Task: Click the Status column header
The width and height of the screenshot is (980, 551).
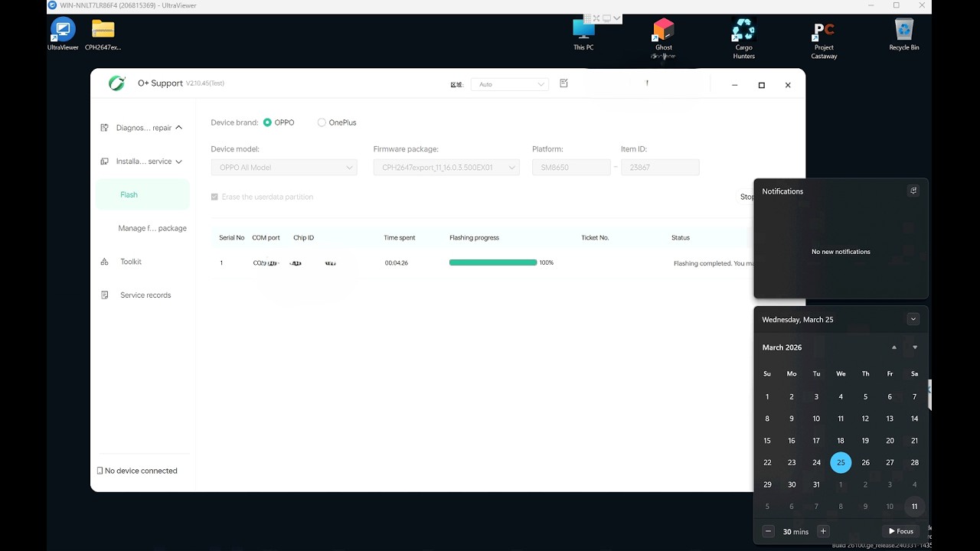Action: pyautogui.click(x=681, y=238)
